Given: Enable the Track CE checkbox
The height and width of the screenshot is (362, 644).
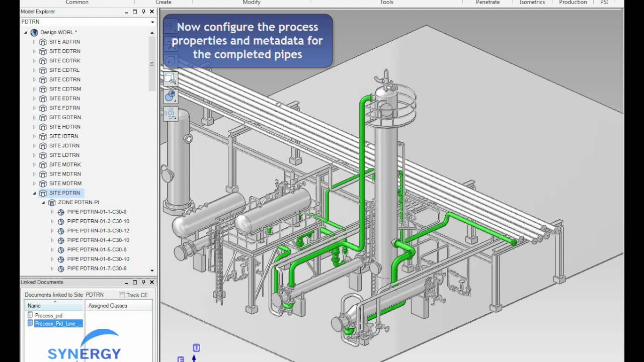Looking at the screenshot, I should pos(122,295).
